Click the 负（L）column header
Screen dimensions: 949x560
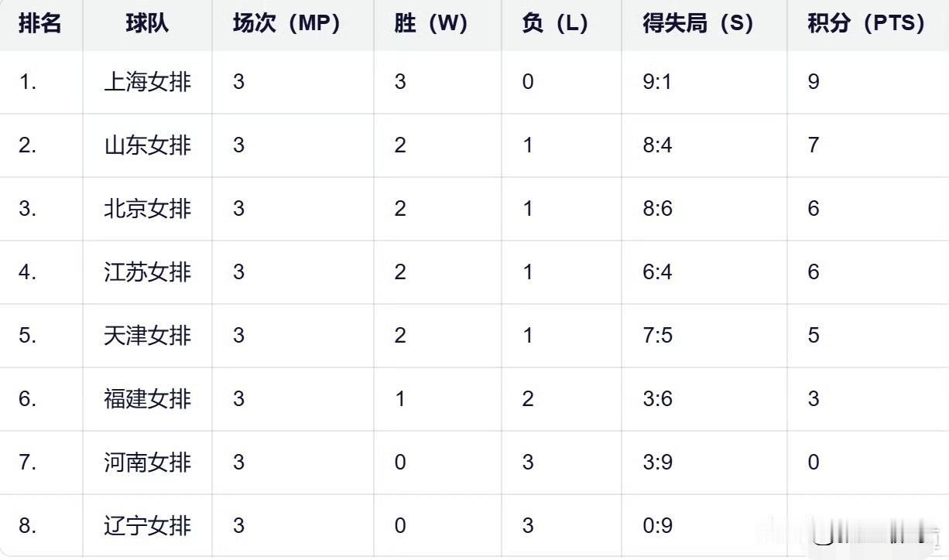(x=555, y=23)
